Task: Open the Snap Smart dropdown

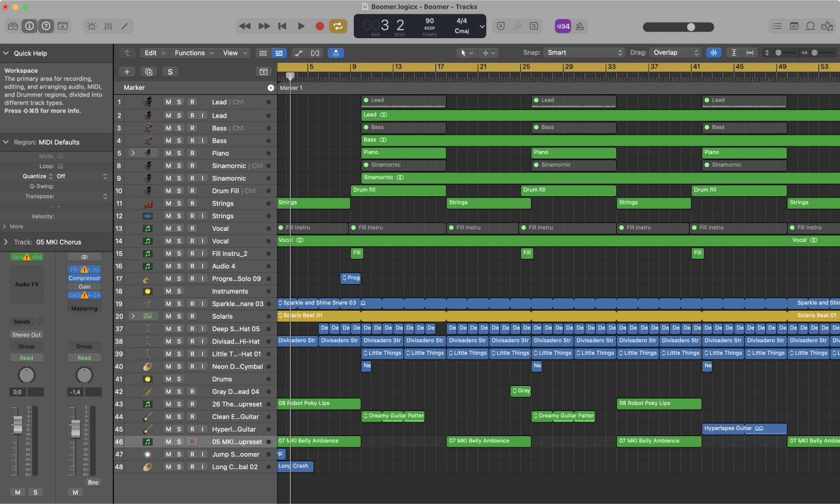Action: (x=583, y=52)
